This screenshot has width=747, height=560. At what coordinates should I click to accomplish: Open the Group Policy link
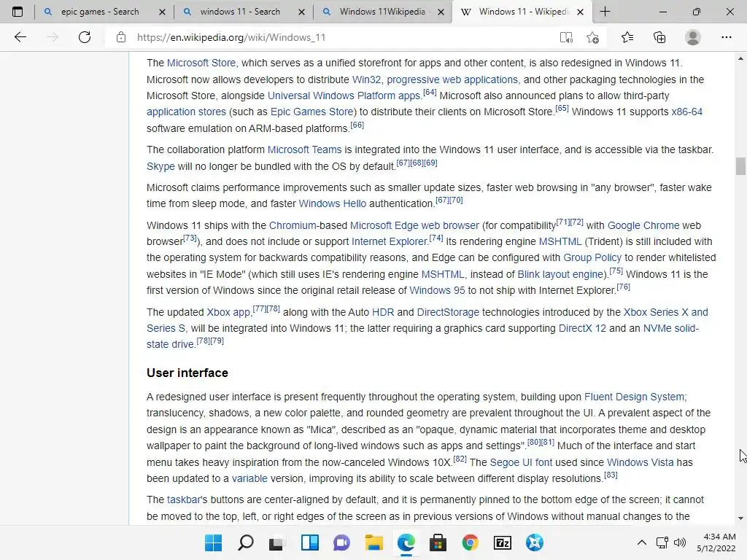pos(592,257)
